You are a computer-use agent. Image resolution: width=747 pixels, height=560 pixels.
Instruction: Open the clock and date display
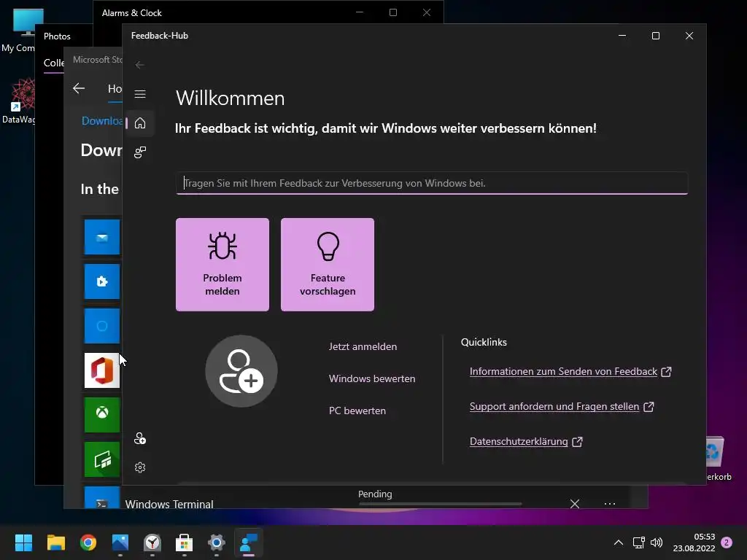[x=694, y=542]
